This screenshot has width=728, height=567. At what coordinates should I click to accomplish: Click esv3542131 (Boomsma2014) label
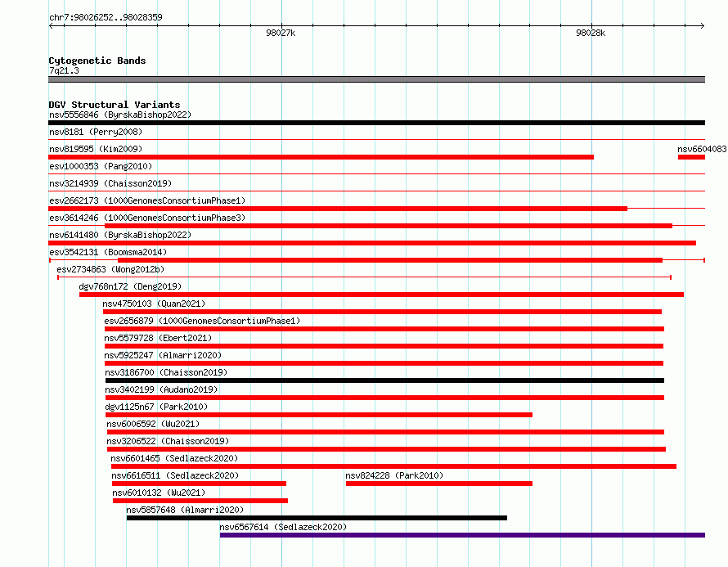tap(108, 252)
